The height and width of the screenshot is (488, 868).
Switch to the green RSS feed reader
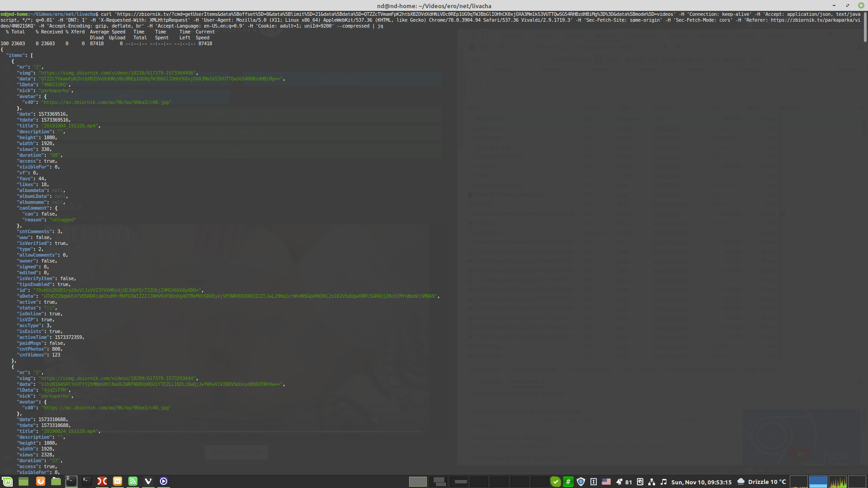pos(133,482)
